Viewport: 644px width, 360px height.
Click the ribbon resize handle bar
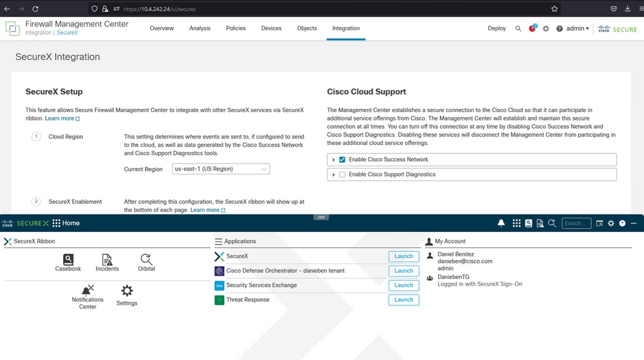pyautogui.click(x=321, y=217)
